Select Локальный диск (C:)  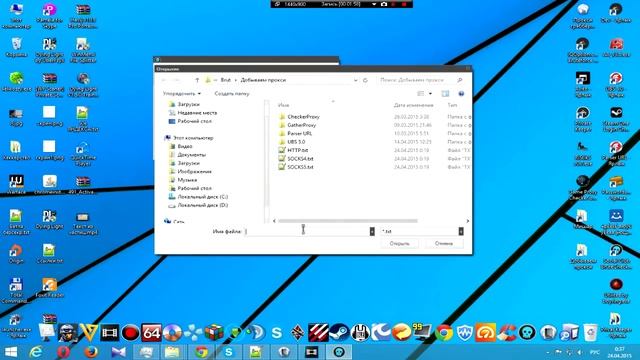pos(202,197)
